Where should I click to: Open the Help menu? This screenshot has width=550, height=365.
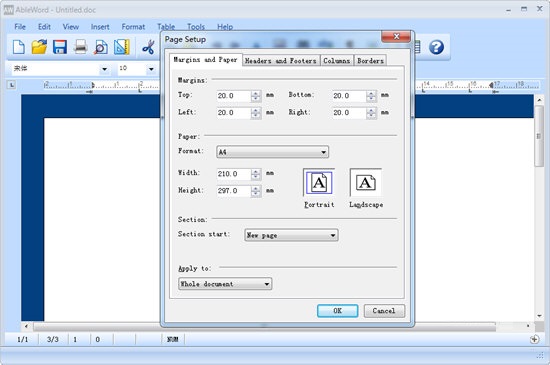pyautogui.click(x=225, y=27)
